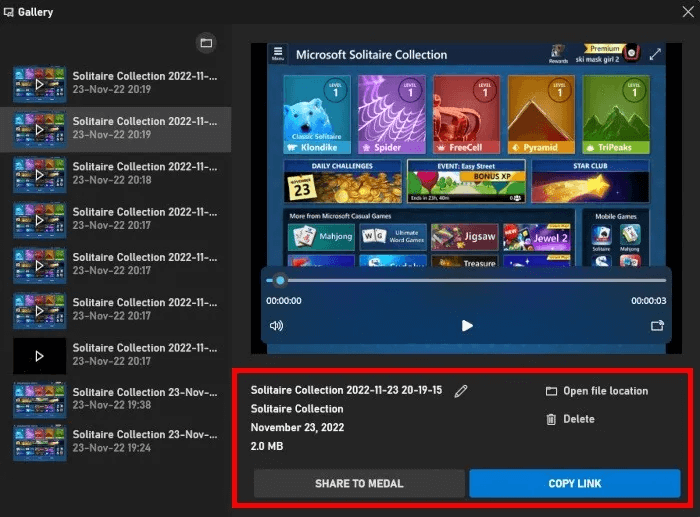700x517 pixels.
Task: Mute the video with the speaker icon
Action: (276, 325)
